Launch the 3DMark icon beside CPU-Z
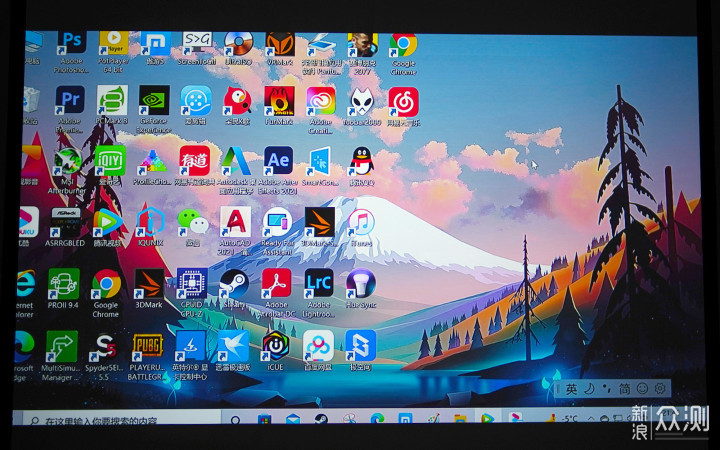 (x=149, y=284)
